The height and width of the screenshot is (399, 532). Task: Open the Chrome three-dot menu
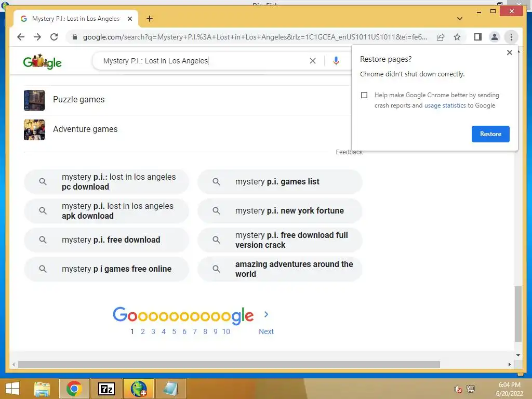click(x=511, y=37)
